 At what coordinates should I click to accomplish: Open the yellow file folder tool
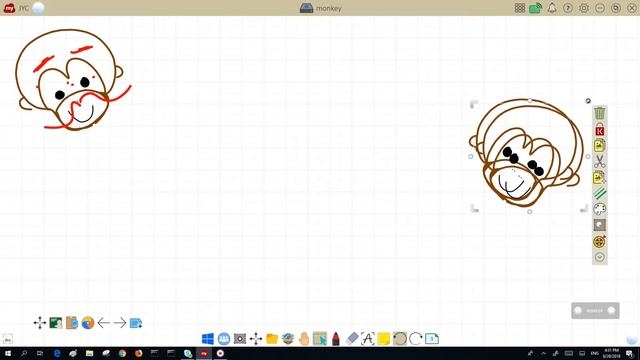272,339
